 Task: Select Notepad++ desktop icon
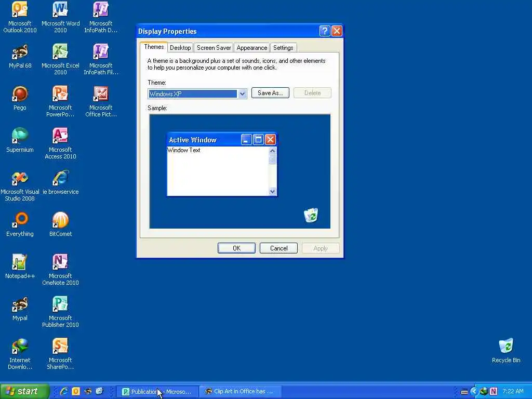[x=20, y=267]
